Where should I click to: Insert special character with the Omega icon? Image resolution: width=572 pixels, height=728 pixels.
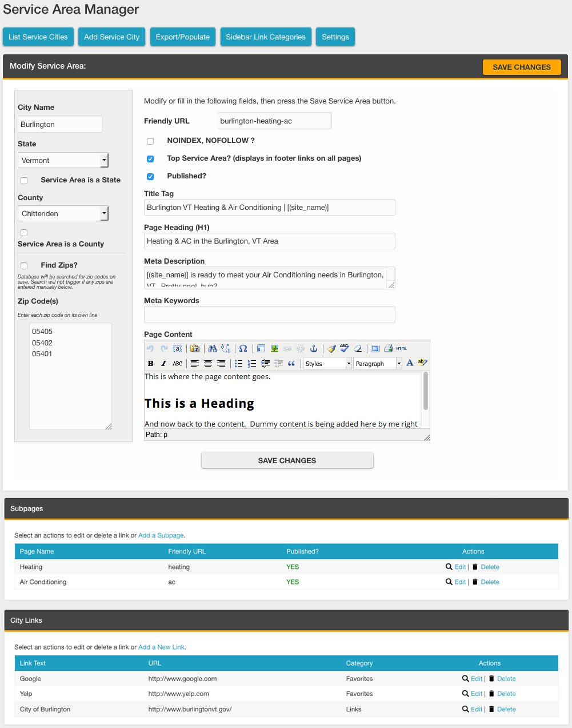243,348
